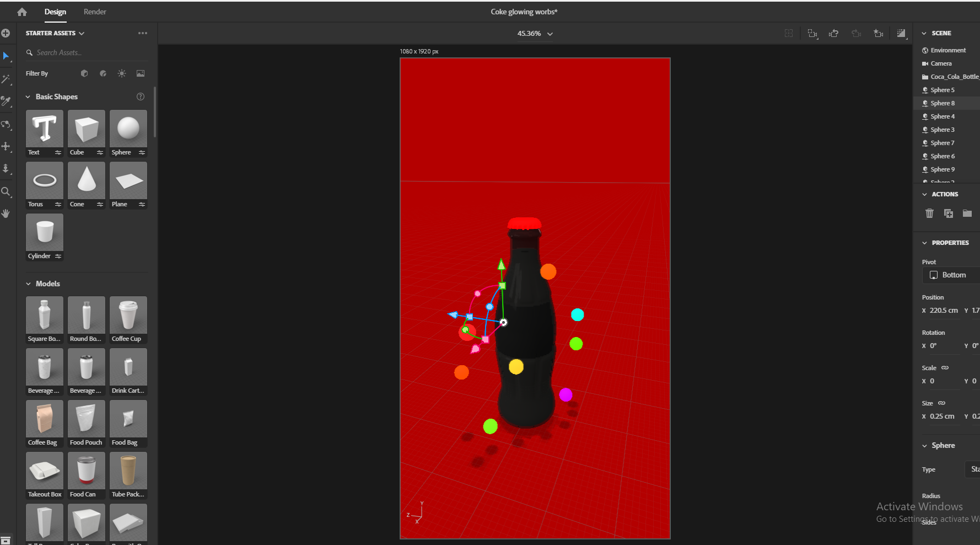Select the Hand tool

pos(6,213)
